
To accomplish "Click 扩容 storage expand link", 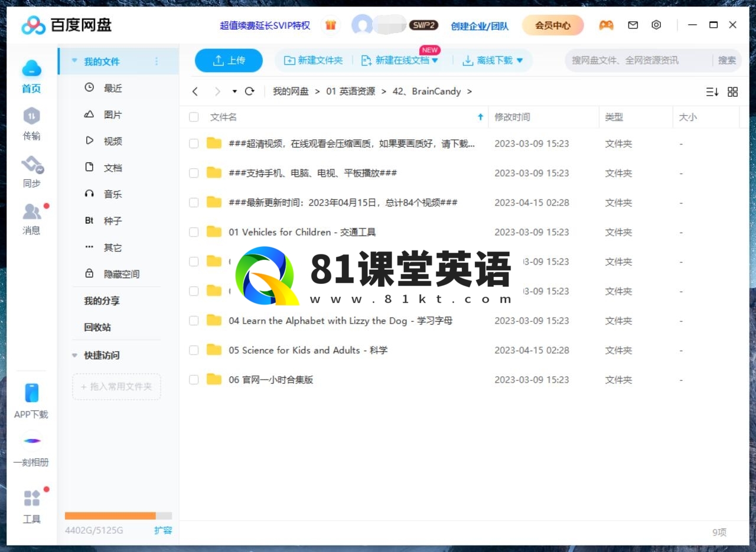I will [x=163, y=530].
